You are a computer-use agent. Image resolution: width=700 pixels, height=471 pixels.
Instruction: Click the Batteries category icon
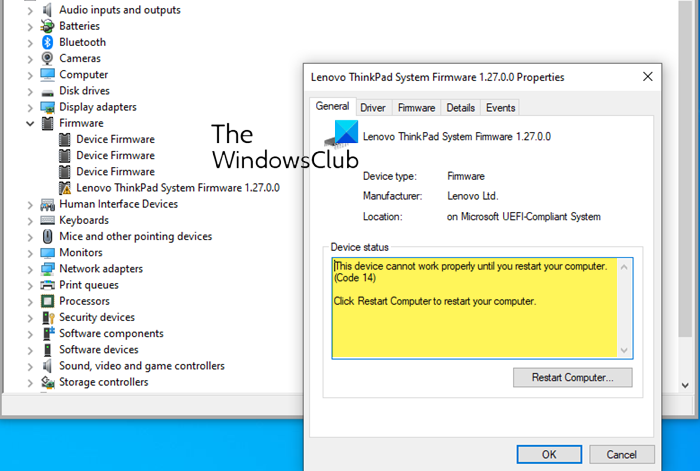[x=47, y=26]
